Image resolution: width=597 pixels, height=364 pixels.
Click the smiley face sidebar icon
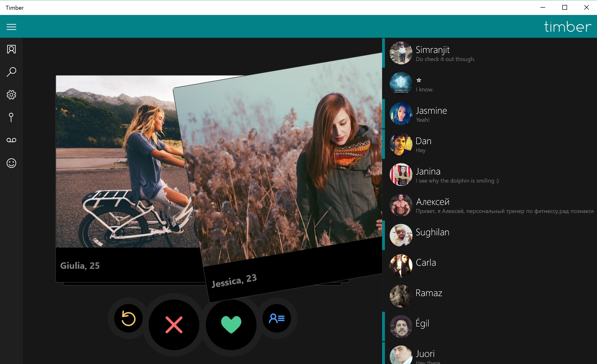pyautogui.click(x=11, y=163)
